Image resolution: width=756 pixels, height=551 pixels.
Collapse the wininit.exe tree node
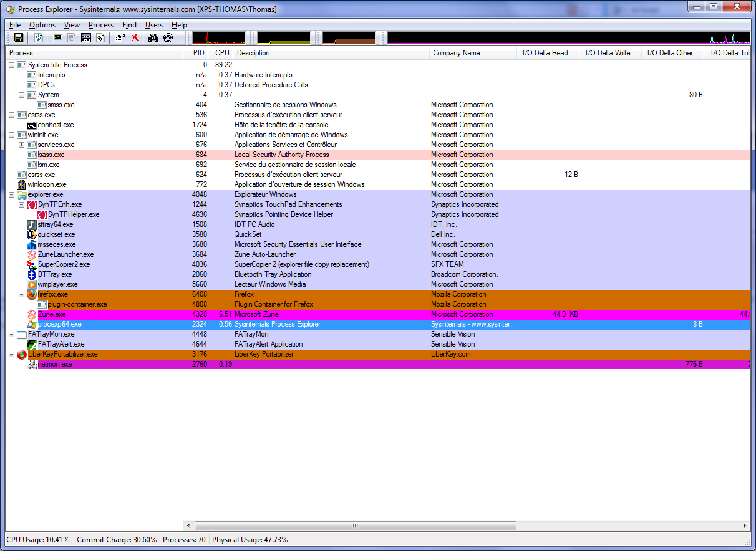coord(11,135)
